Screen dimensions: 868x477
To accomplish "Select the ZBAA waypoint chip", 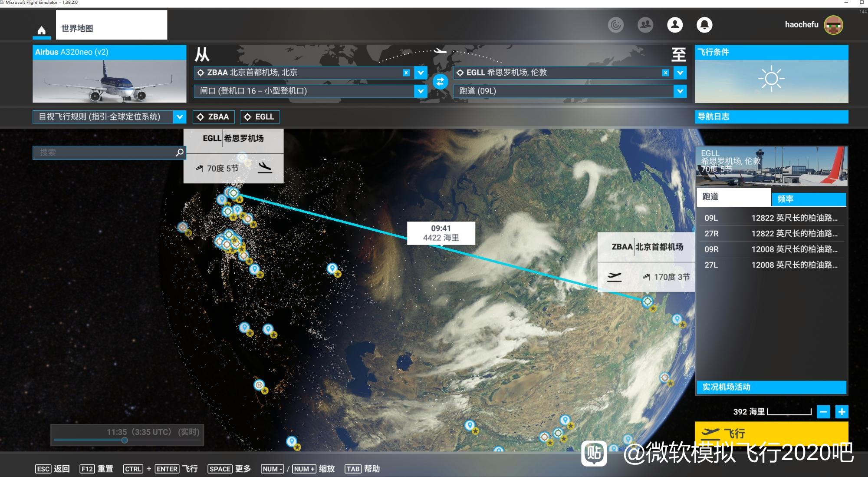I will coord(214,117).
